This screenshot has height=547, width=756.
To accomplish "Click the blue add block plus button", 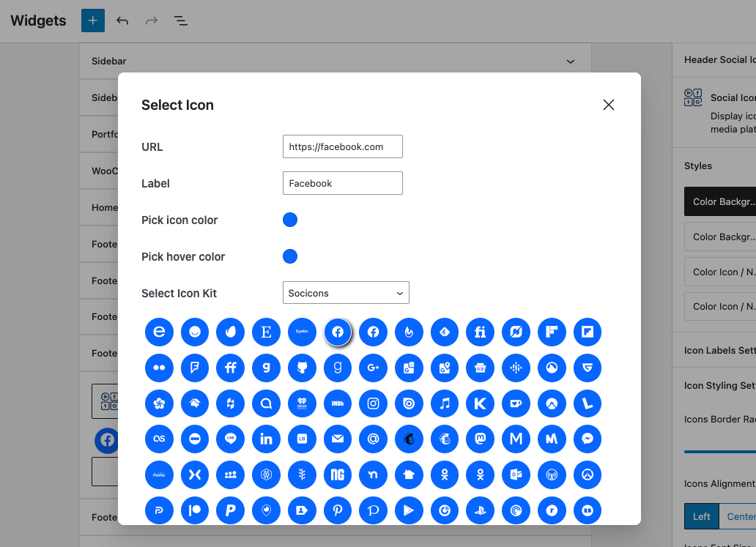I will click(93, 21).
